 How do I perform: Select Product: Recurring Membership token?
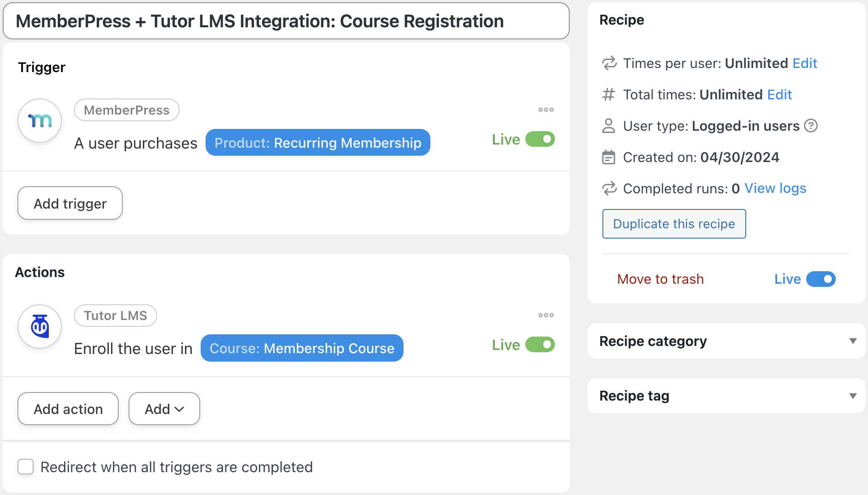[318, 143]
